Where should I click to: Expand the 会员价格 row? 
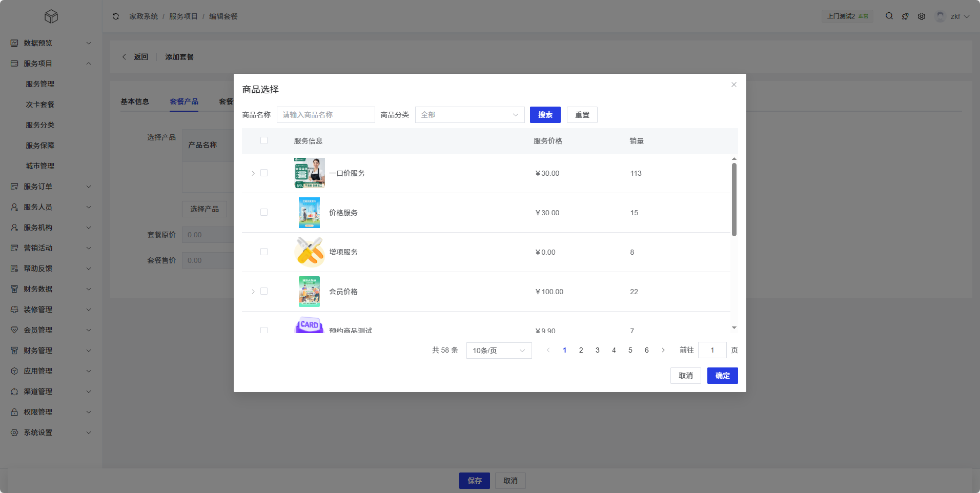253,292
